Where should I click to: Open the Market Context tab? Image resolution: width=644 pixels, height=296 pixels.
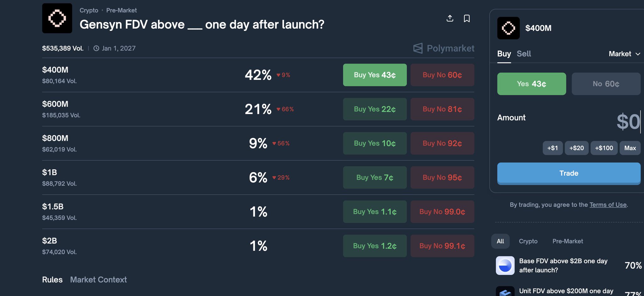tap(98, 280)
